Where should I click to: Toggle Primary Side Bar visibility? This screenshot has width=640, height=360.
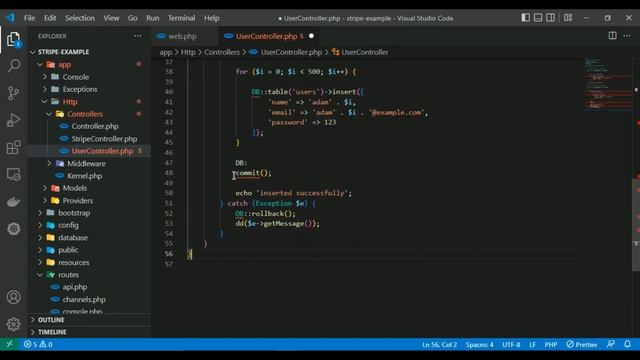526,18
